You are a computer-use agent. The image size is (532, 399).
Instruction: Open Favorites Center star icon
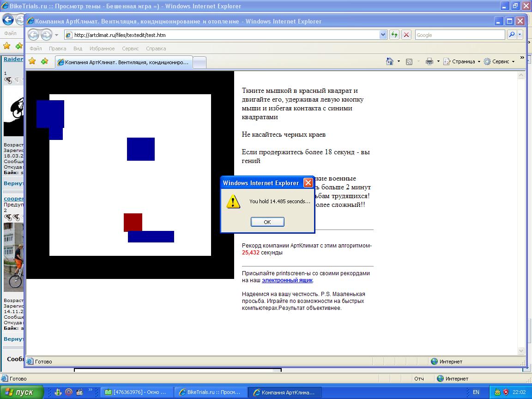coord(32,61)
